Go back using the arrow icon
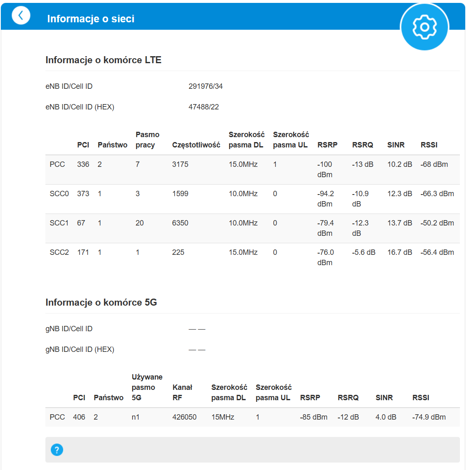The image size is (476, 470). 21,15
